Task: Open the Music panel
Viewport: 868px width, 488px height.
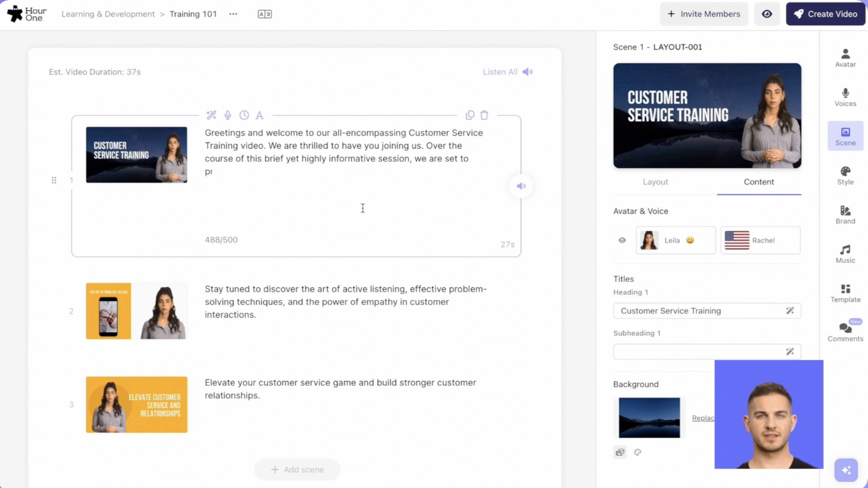Action: pyautogui.click(x=845, y=254)
